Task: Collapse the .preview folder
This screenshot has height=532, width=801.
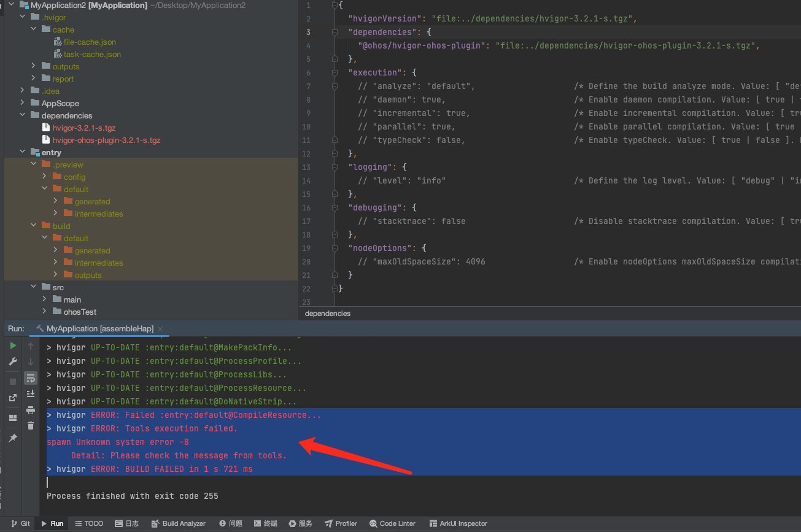Action: click(34, 164)
